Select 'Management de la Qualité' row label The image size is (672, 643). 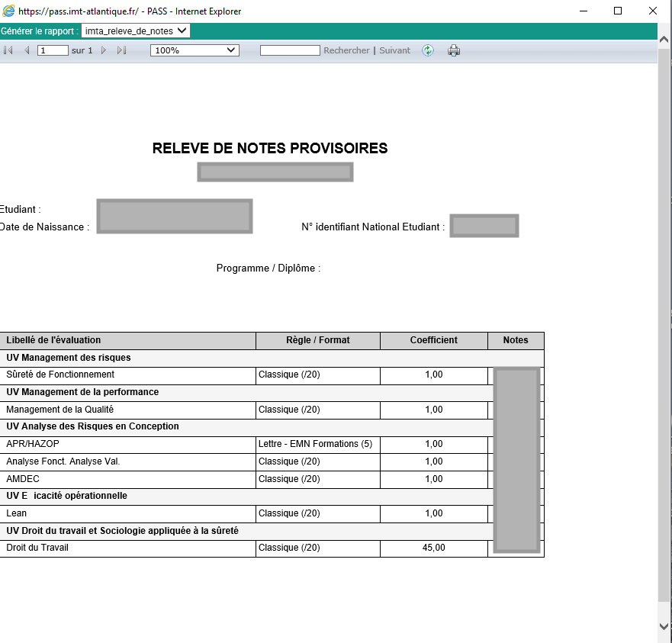[59, 410]
